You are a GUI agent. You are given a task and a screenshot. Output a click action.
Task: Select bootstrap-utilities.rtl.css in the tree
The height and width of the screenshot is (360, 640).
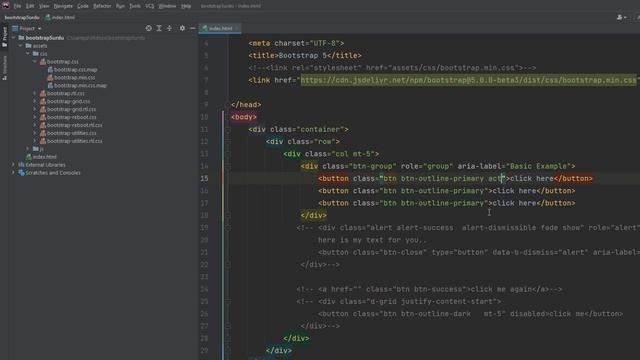pos(74,141)
